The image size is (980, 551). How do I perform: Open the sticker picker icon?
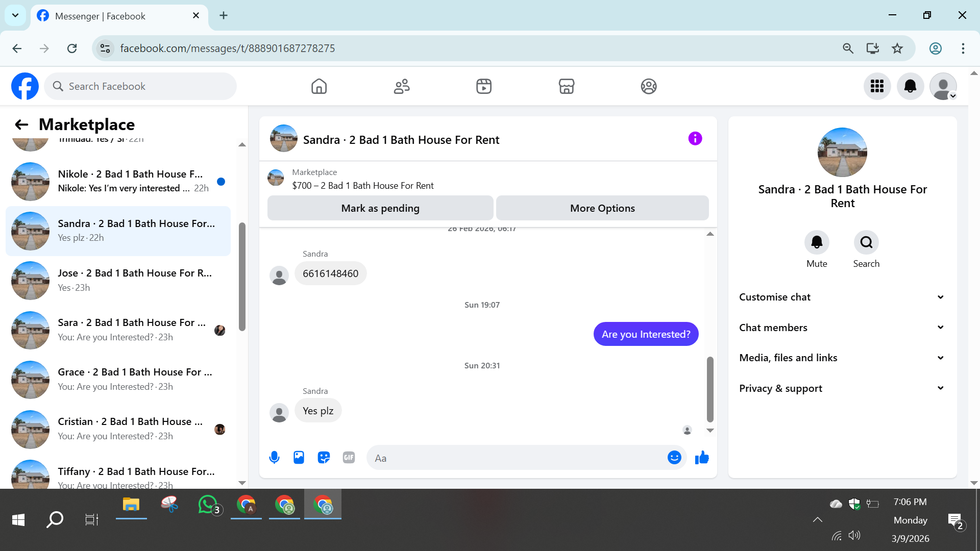tap(324, 458)
